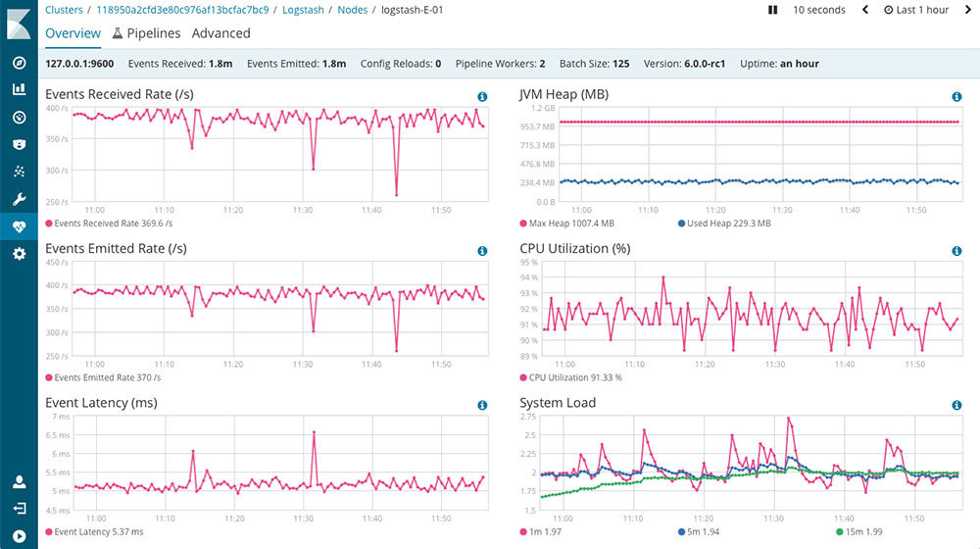Switch to the Advanced tab

tap(220, 33)
